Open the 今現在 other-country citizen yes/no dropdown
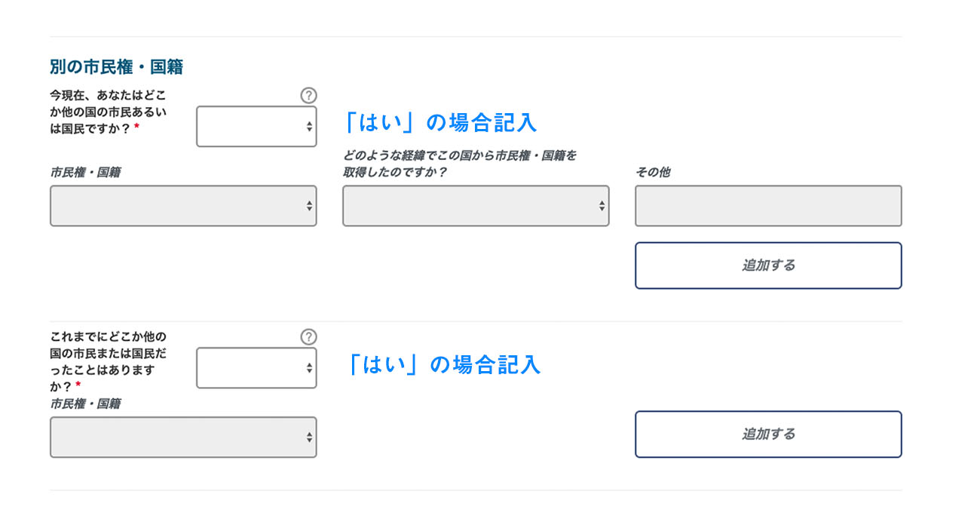The height and width of the screenshot is (528, 980). (x=256, y=127)
